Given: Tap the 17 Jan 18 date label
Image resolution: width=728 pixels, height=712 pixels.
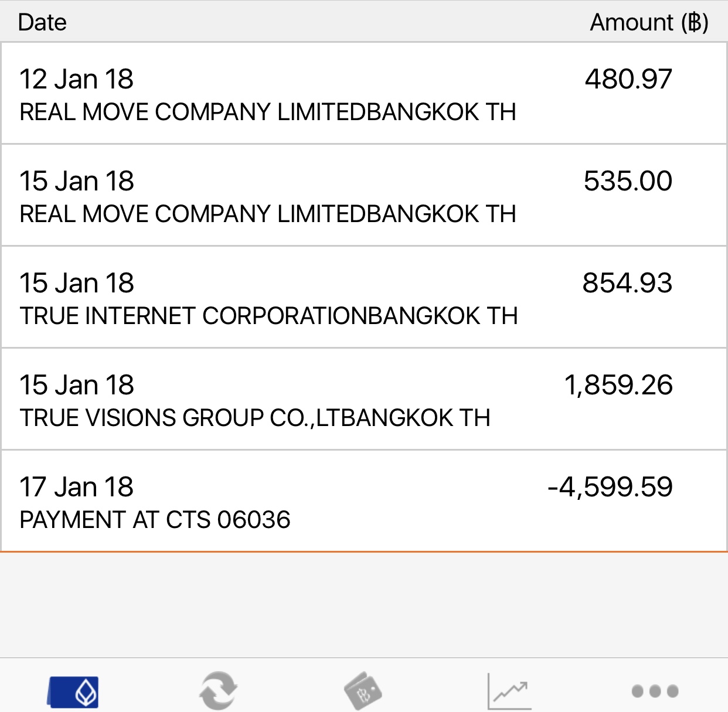Looking at the screenshot, I should point(77,487).
